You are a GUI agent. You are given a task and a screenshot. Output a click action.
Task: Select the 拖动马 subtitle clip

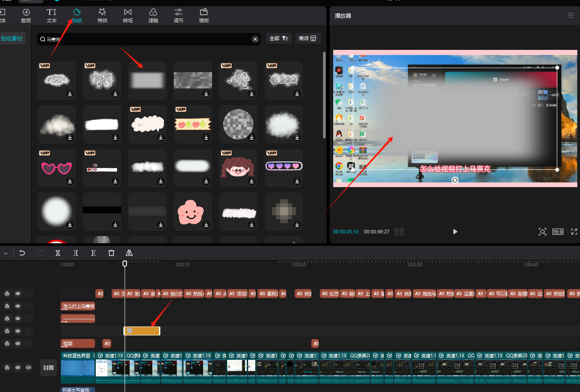pyautogui.click(x=425, y=294)
